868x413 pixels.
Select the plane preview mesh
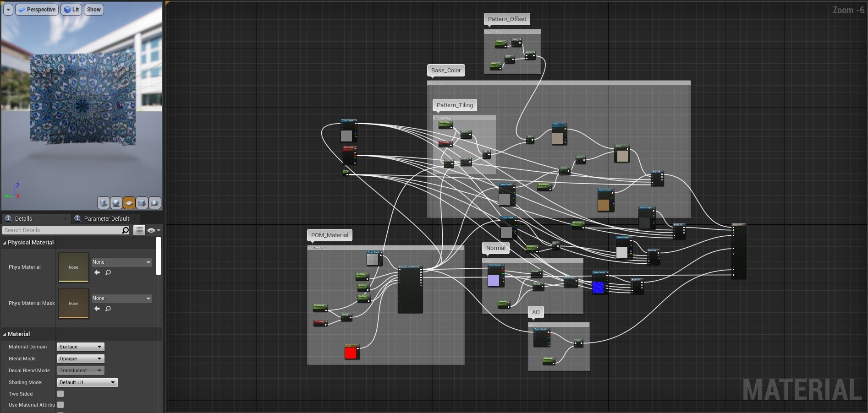[x=129, y=203]
